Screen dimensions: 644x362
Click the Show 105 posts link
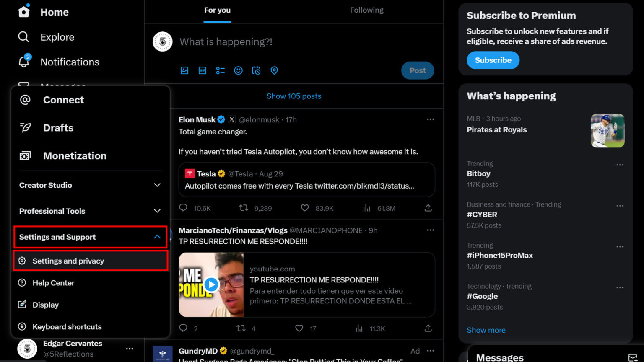[294, 96]
